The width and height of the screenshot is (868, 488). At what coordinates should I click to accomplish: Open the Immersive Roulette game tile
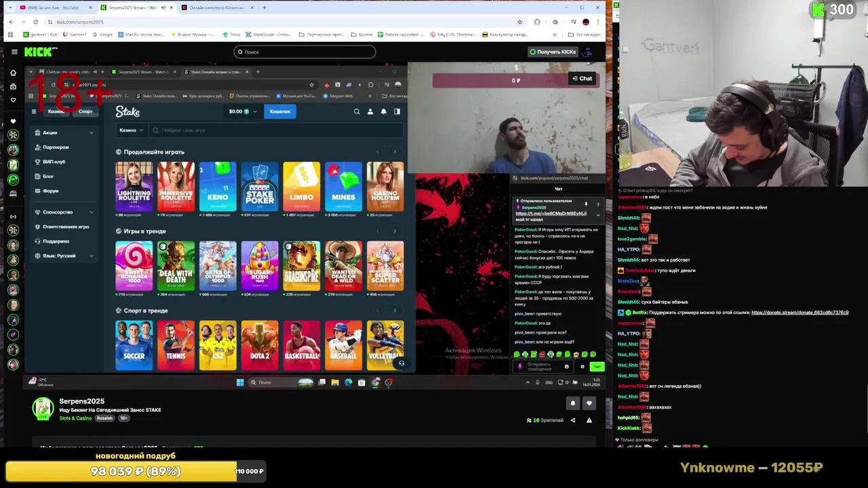coord(176,186)
